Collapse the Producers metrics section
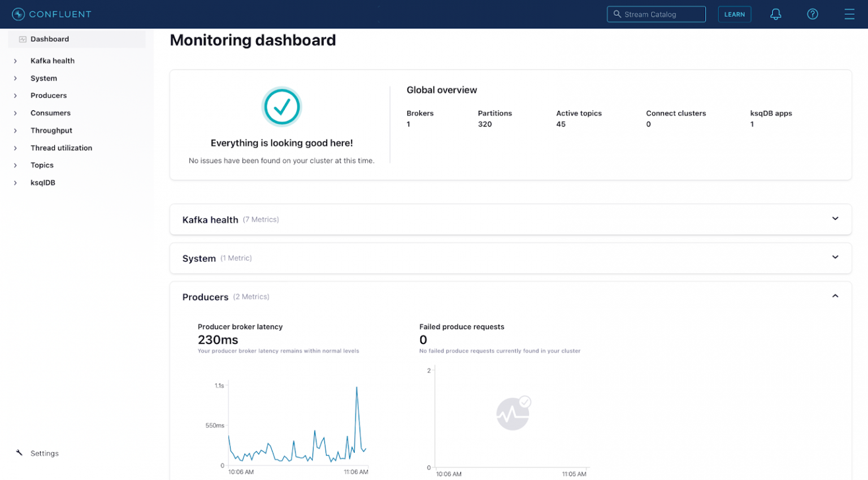This screenshot has height=480, width=868. point(835,295)
